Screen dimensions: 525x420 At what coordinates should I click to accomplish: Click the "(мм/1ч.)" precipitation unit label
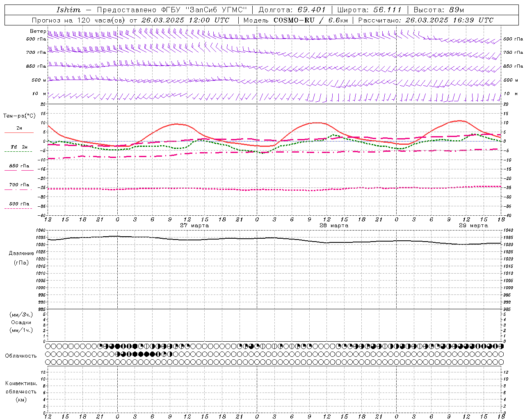coord(21,330)
